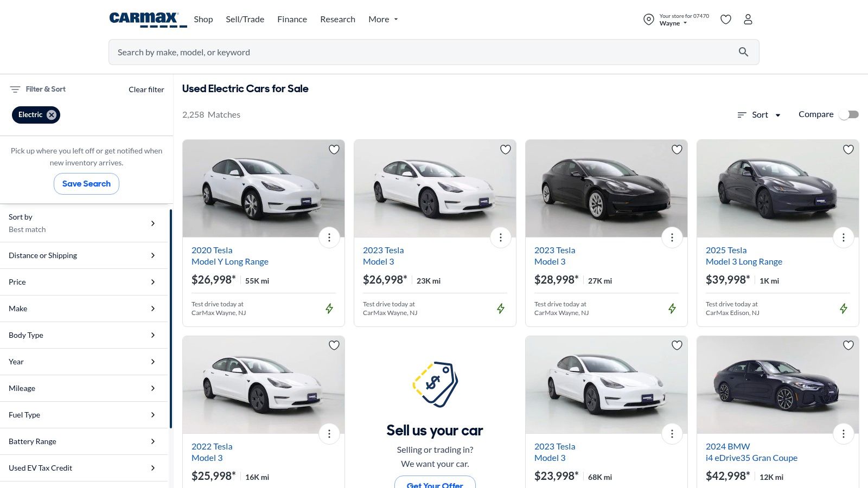Image resolution: width=868 pixels, height=488 pixels.
Task: Remove the Electric filter chip
Action: click(52, 115)
